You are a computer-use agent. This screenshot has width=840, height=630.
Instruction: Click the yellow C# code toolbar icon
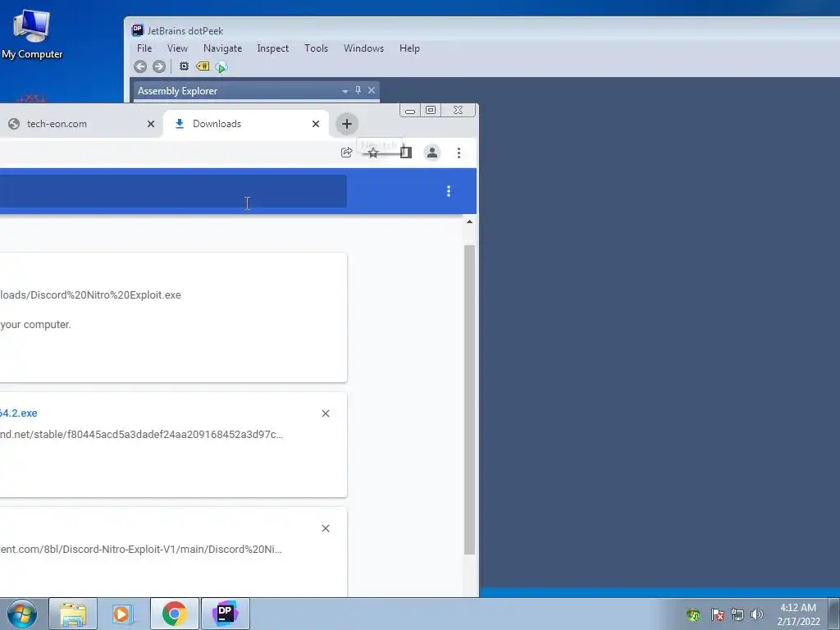coord(203,66)
